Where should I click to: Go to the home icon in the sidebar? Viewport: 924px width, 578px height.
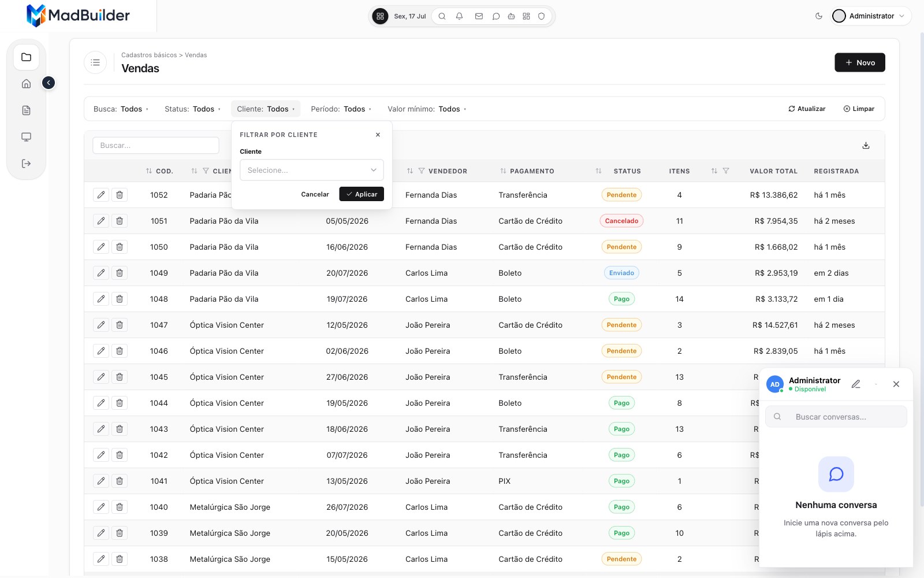(26, 84)
